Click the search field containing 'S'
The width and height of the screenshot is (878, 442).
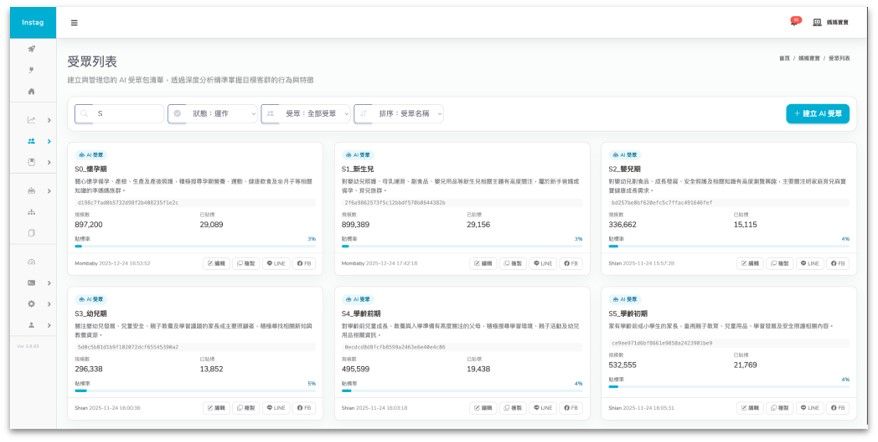(119, 114)
